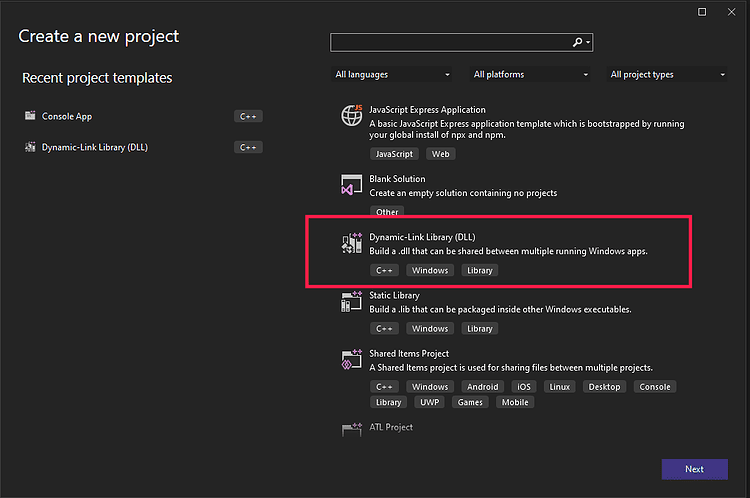Click the recent Console App icon
The width and height of the screenshot is (750, 498).
(x=30, y=116)
